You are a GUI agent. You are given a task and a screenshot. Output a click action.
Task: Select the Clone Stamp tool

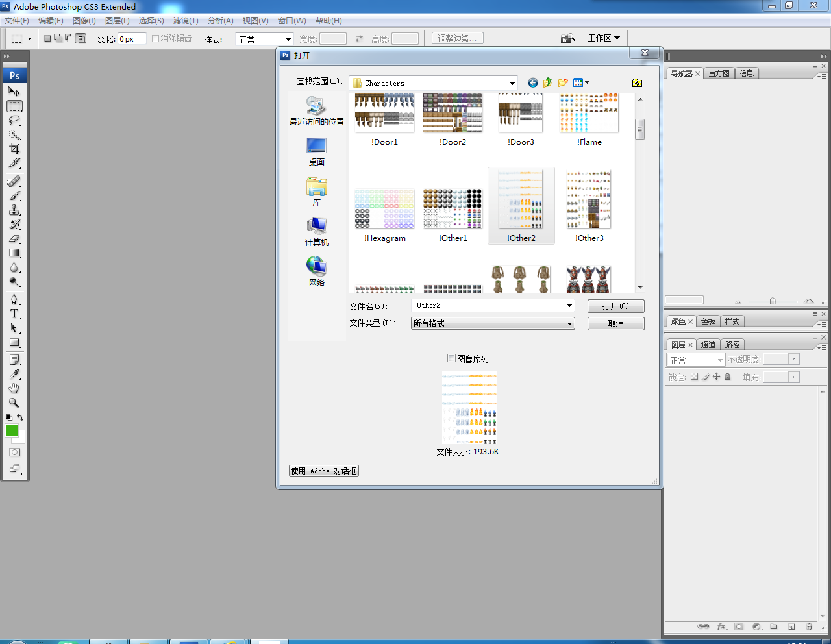14,210
